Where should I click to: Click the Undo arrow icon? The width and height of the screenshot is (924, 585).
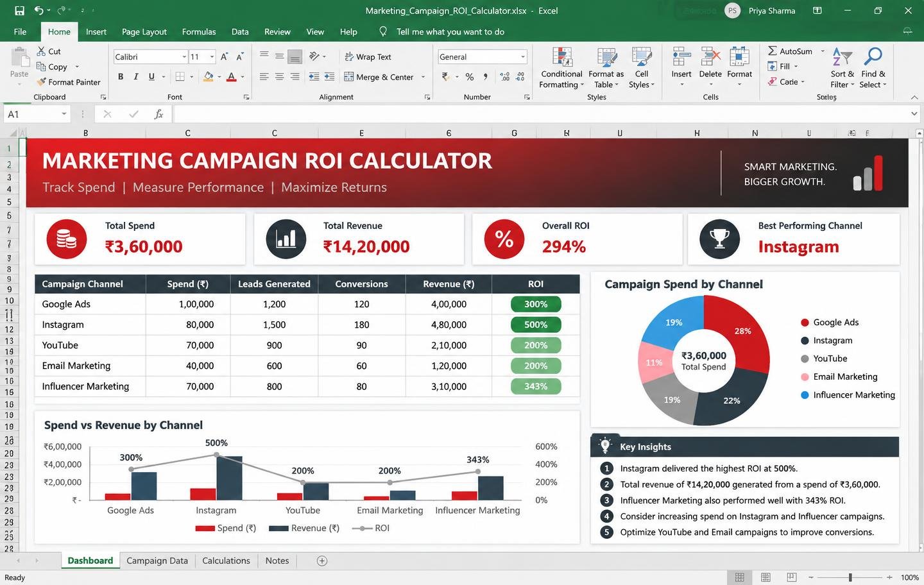coord(39,10)
